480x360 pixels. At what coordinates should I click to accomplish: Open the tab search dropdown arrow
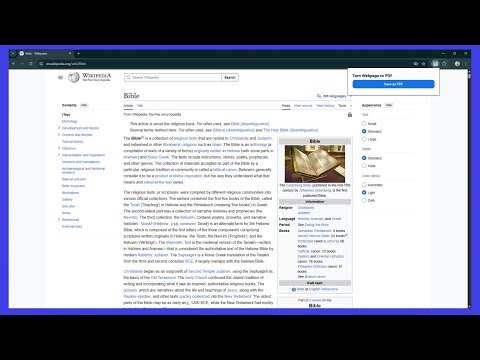click(13, 53)
